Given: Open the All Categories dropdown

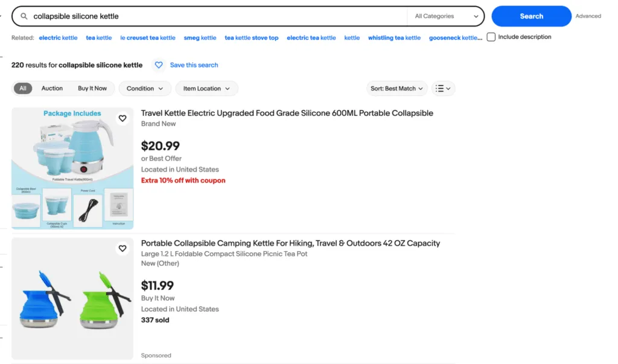Looking at the screenshot, I should pos(445,16).
